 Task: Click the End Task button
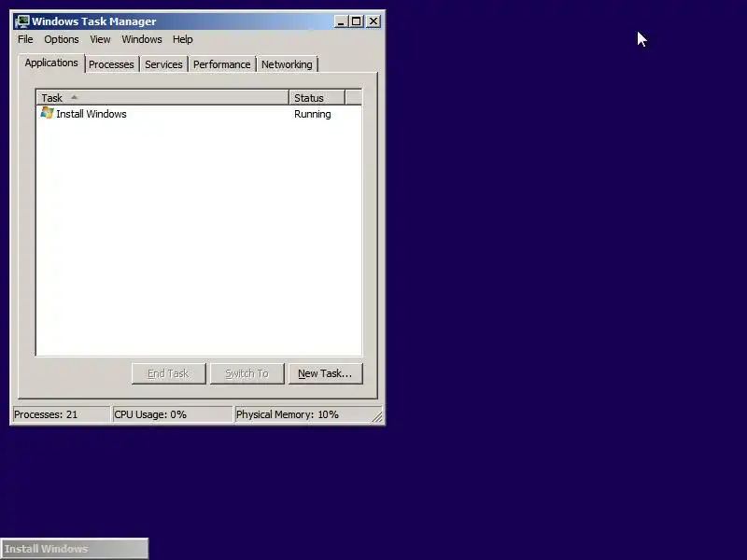[169, 373]
